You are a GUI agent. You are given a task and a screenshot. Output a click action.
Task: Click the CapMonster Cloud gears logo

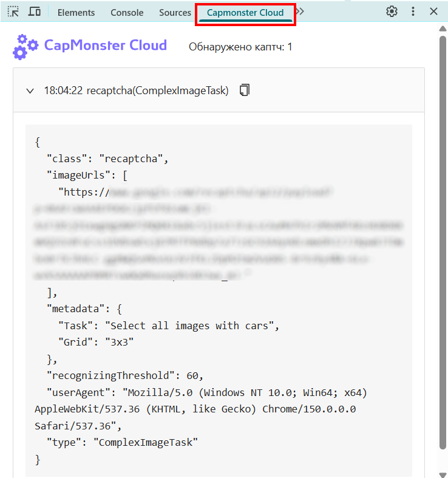(x=25, y=47)
